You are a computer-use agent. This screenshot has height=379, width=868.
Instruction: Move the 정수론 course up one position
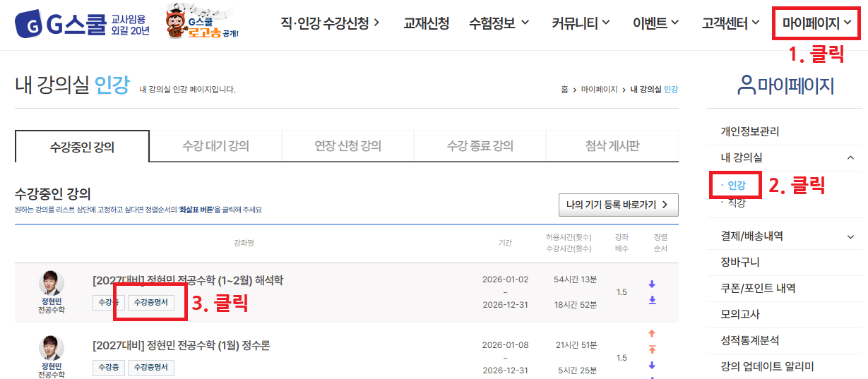click(x=652, y=334)
